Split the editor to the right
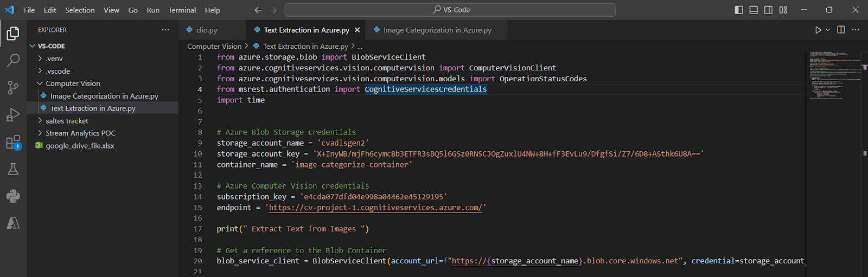The width and height of the screenshot is (868, 277). pos(841,30)
